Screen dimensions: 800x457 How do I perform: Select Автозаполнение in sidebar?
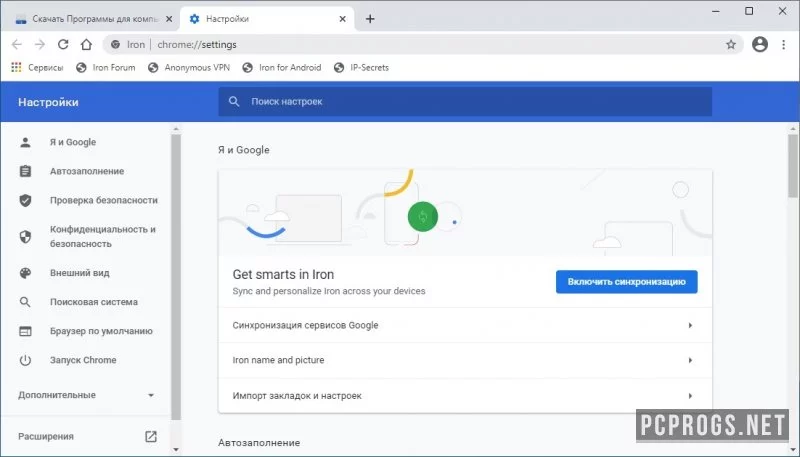coord(86,171)
